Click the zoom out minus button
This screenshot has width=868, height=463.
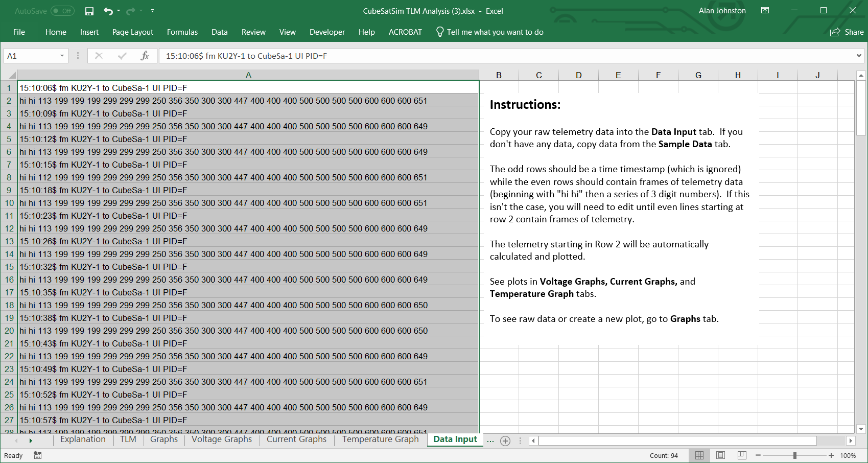(x=758, y=455)
